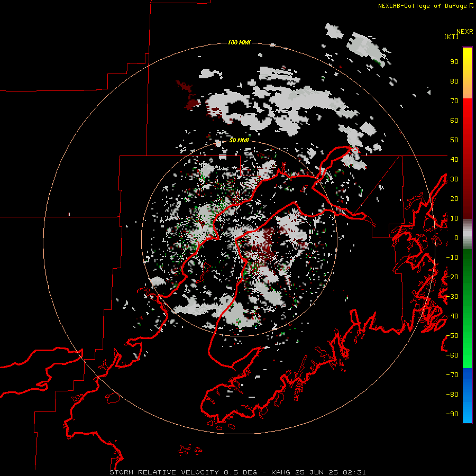Image resolution: width=476 pixels, height=476 pixels.
Task: Click the 40 value on velocity scale
Action: coord(454,159)
